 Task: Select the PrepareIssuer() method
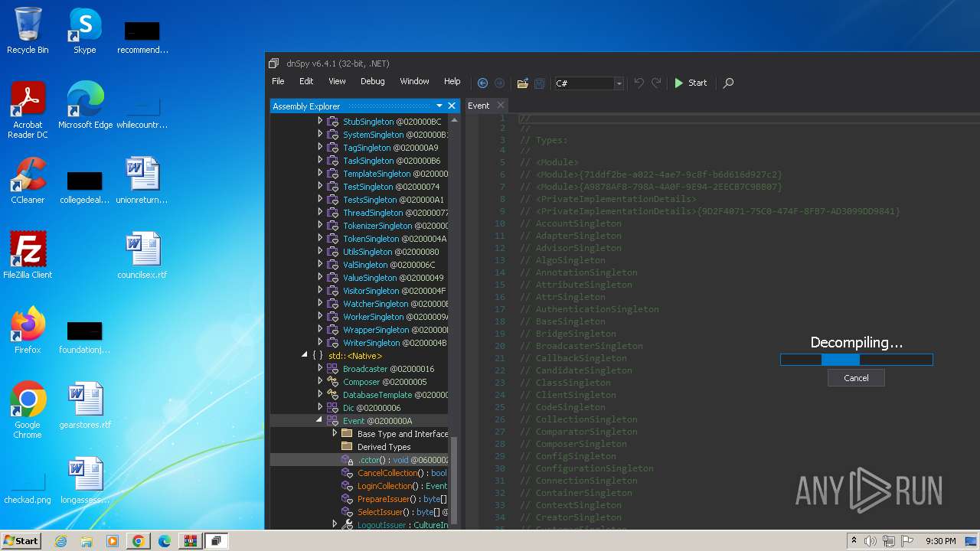pos(394,499)
